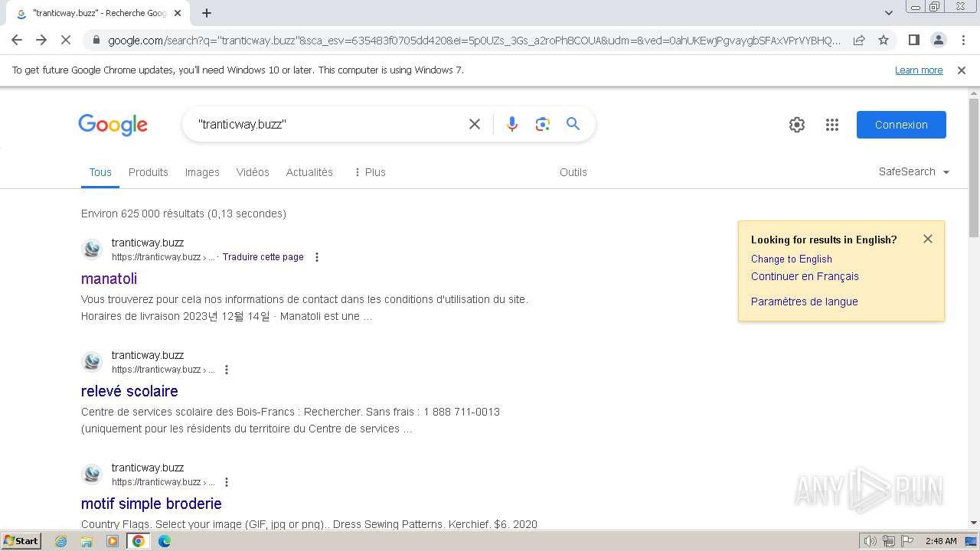
Task: Open File Explorer from taskbar
Action: [x=87, y=541]
